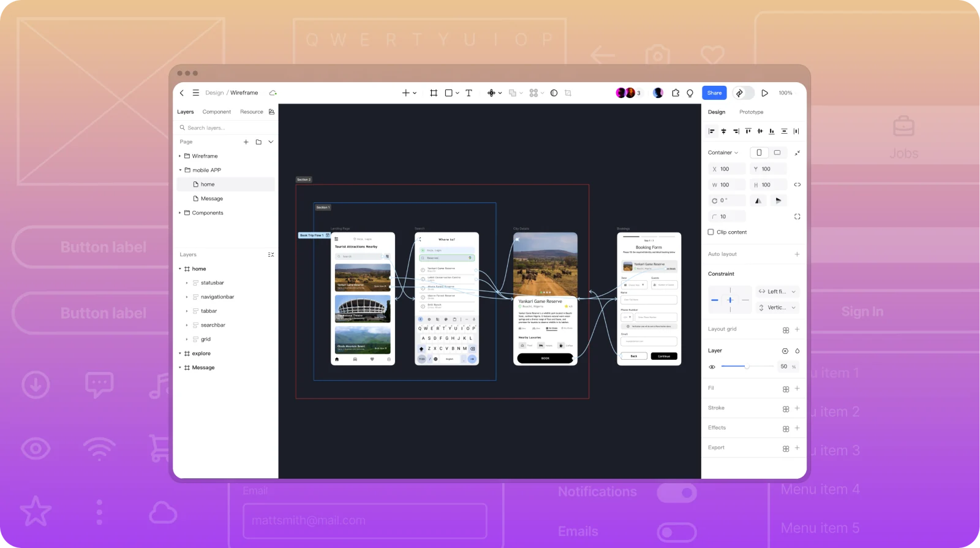Open the 100% zoom level control
Screen dimensions: 980x548
point(786,93)
